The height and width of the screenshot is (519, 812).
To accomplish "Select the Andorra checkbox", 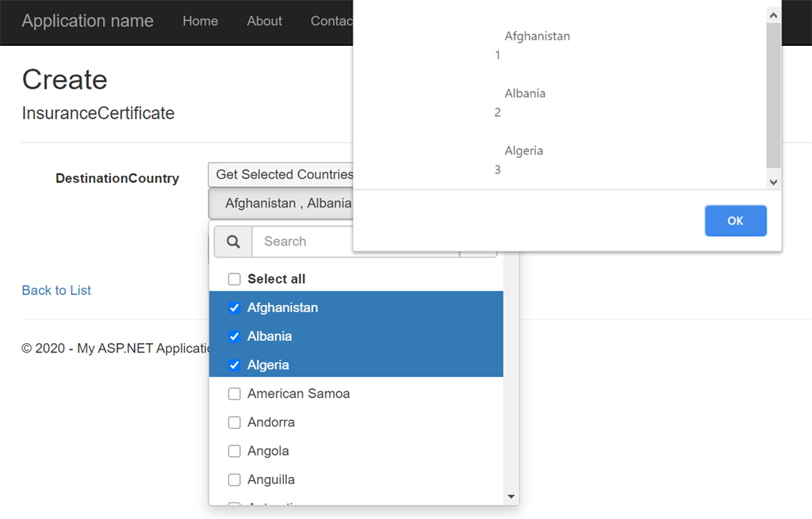I will [234, 422].
